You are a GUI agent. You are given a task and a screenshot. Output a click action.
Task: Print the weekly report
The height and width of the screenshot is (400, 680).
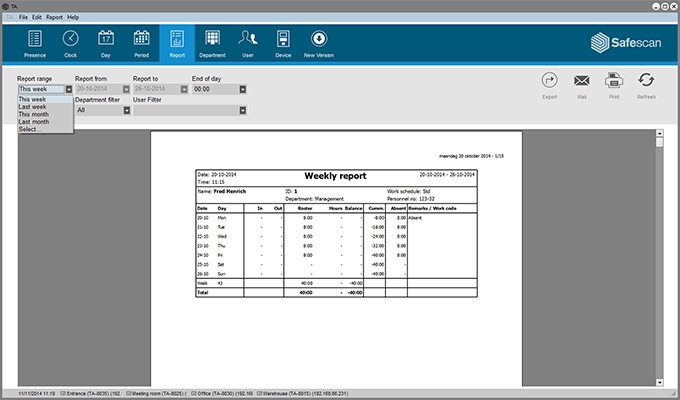pos(614,85)
